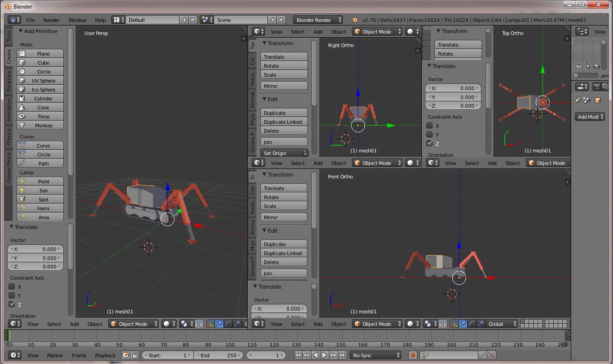Click orange object cube icon in Properties

598,100
